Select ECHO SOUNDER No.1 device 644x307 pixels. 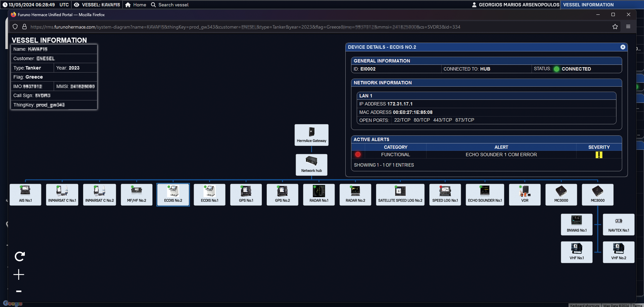tap(485, 194)
